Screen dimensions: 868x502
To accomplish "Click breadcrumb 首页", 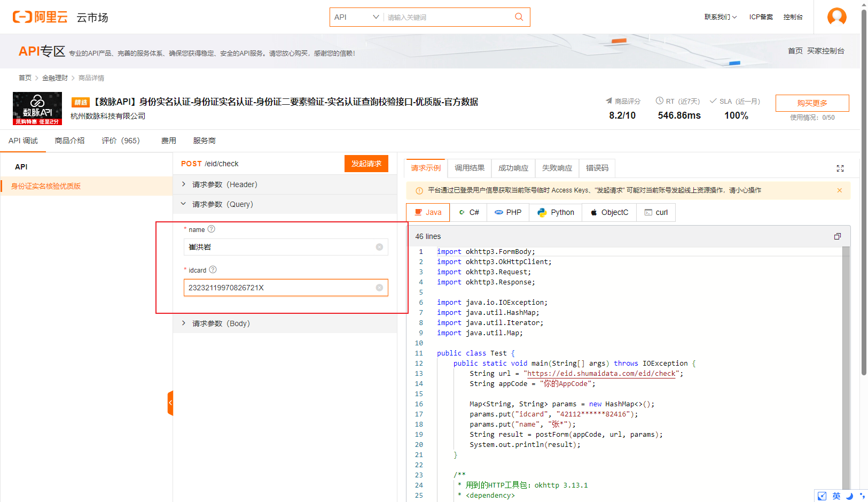I will (x=25, y=78).
